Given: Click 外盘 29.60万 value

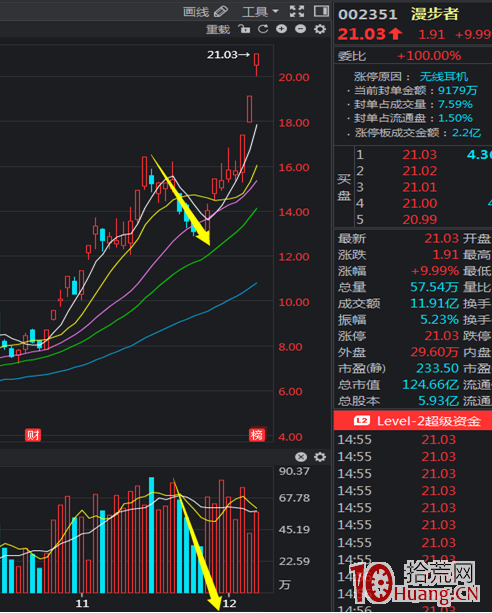Looking at the screenshot, I should pyautogui.click(x=434, y=352).
